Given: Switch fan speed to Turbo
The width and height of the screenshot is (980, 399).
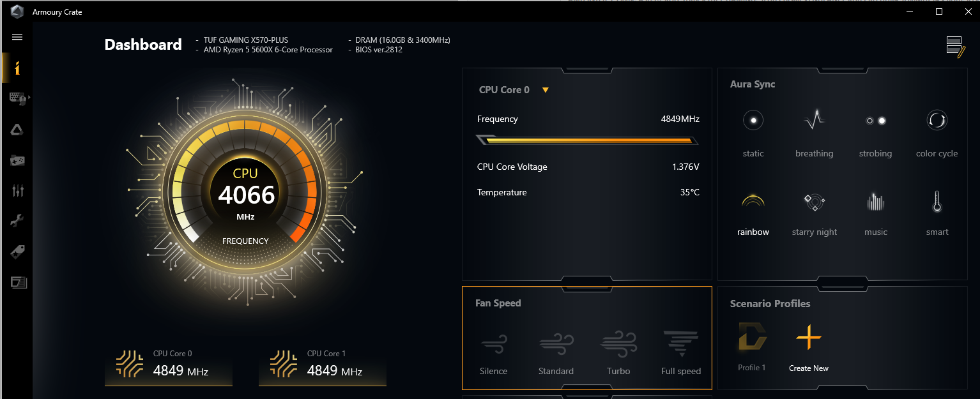Looking at the screenshot, I should [618, 354].
